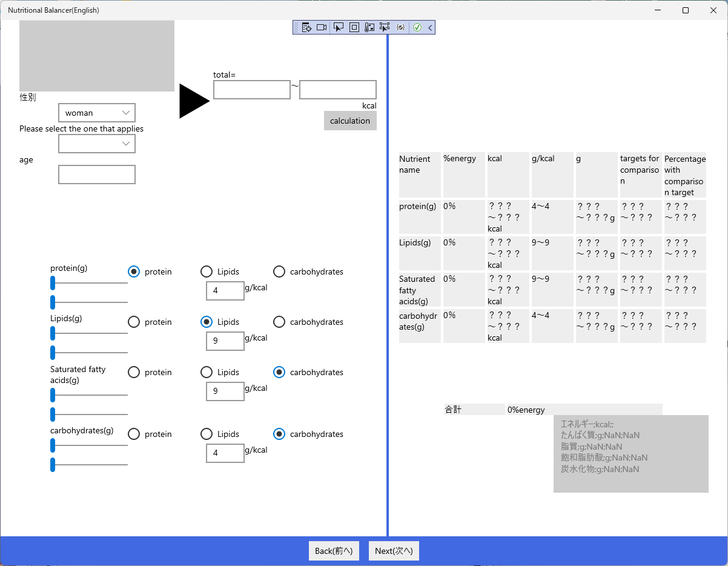Screen dimensions: 728x566
Task: Click the total minimum kcal field
Action: tap(252, 90)
